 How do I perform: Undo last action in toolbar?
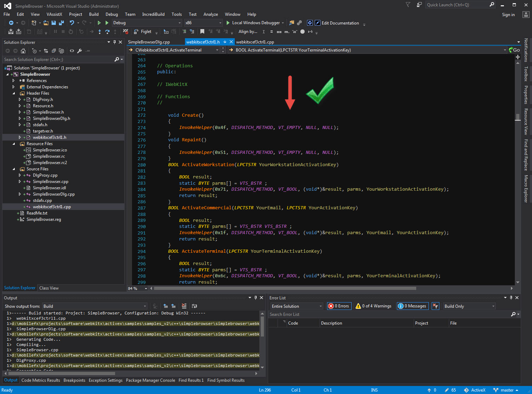[x=72, y=23]
